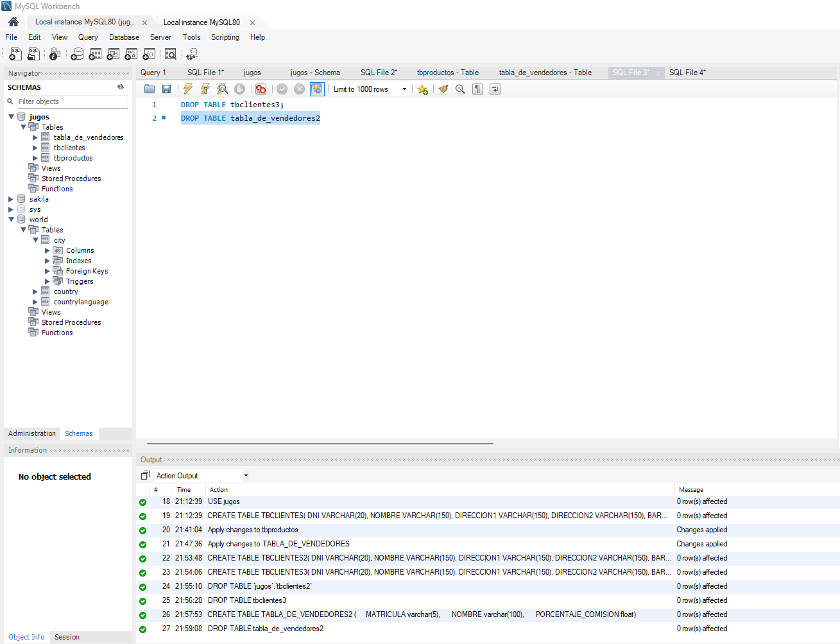
Task: Expand the tbclientes table node
Action: 35,148
